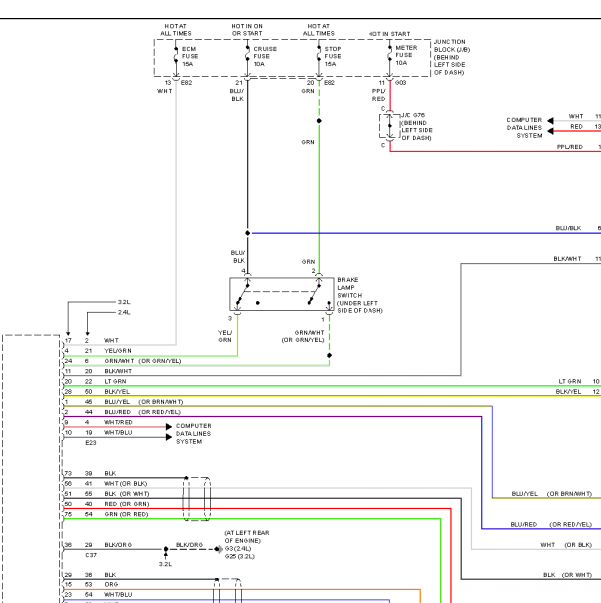
Task: Click the brake lamp switch symbol box
Action: [x=282, y=294]
